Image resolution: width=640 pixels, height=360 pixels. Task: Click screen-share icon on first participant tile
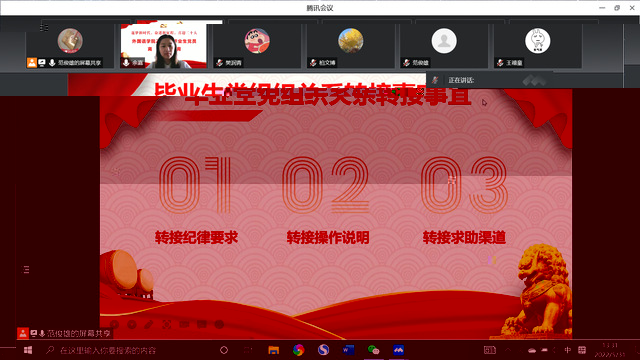[42, 63]
